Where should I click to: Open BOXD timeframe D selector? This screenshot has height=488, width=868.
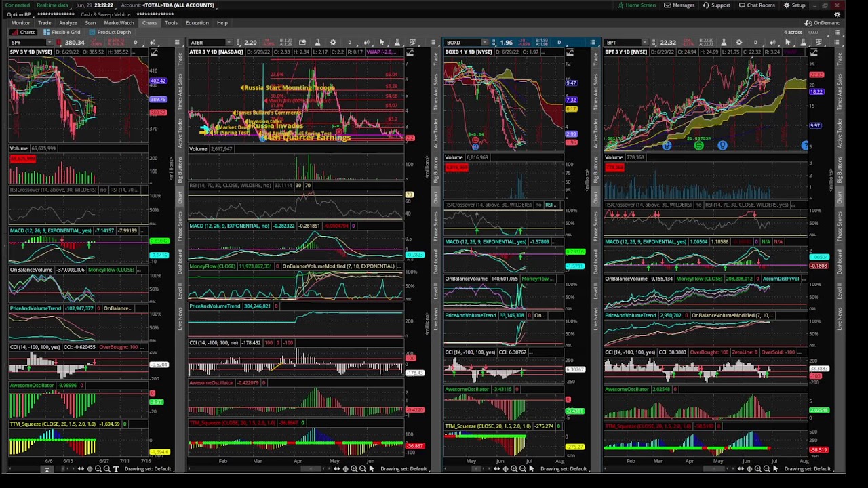[559, 43]
